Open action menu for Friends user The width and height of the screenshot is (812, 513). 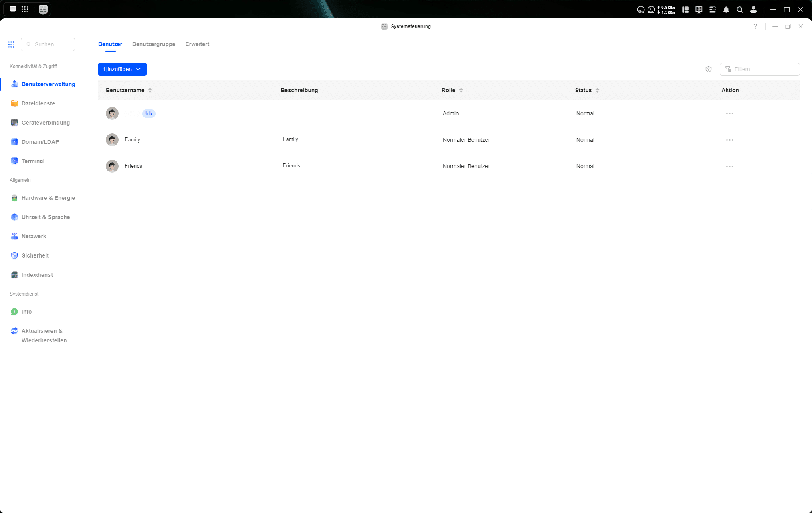point(729,167)
